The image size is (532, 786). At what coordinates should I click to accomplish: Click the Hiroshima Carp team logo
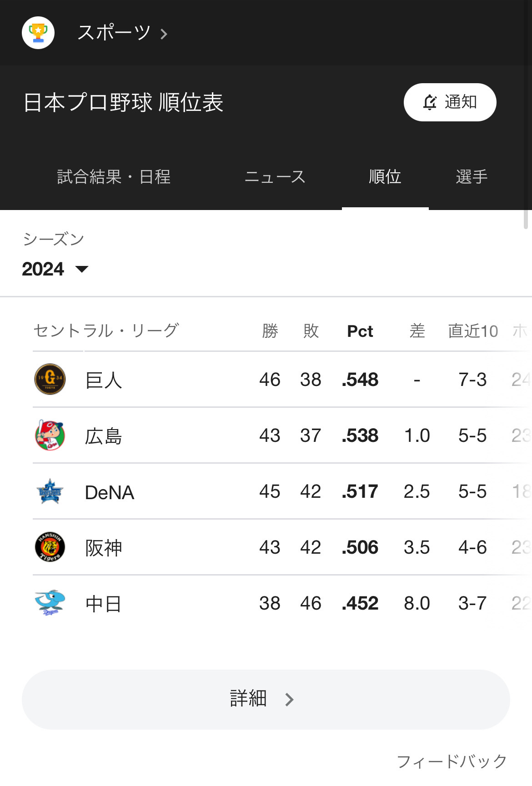tap(50, 435)
